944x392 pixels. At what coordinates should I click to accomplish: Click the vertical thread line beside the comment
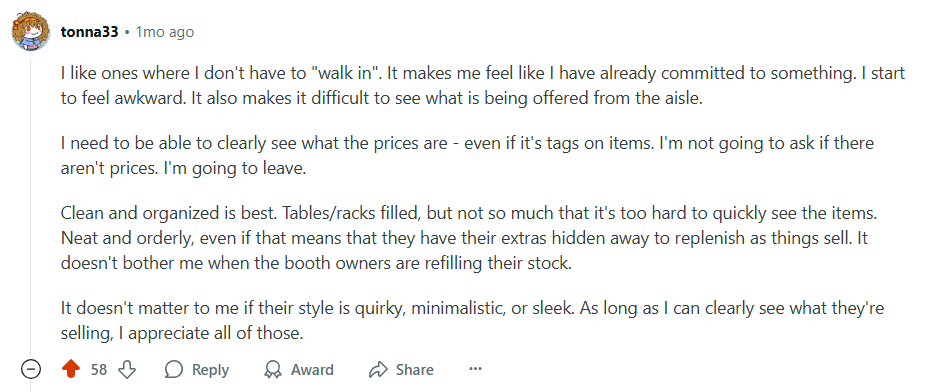point(31,205)
